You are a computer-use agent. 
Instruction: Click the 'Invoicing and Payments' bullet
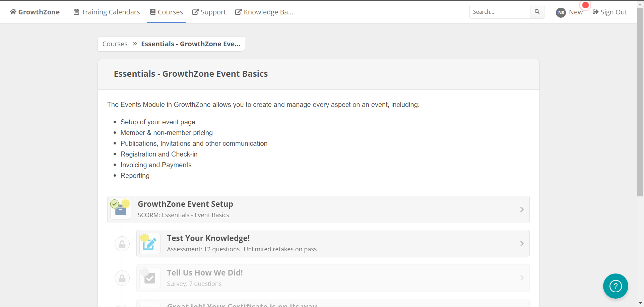[x=156, y=165]
